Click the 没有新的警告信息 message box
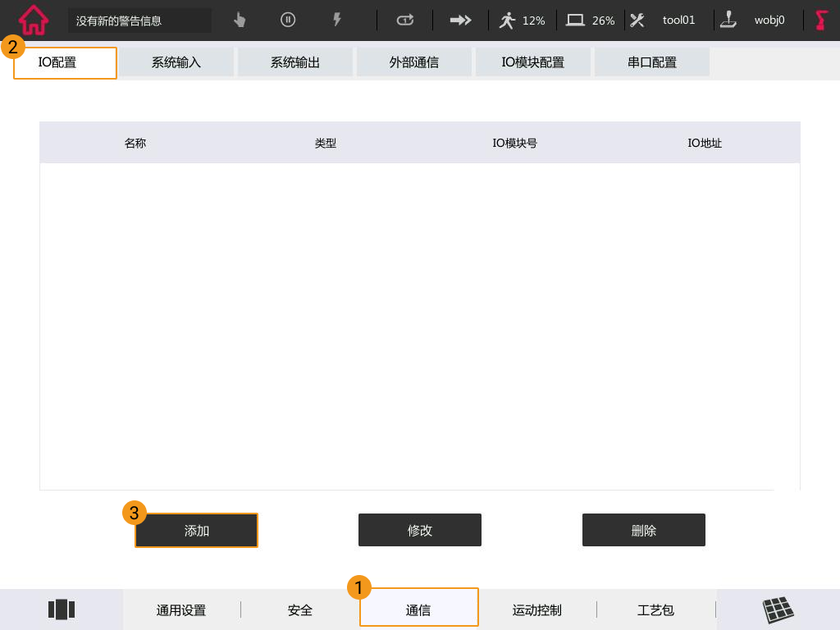 click(139, 21)
